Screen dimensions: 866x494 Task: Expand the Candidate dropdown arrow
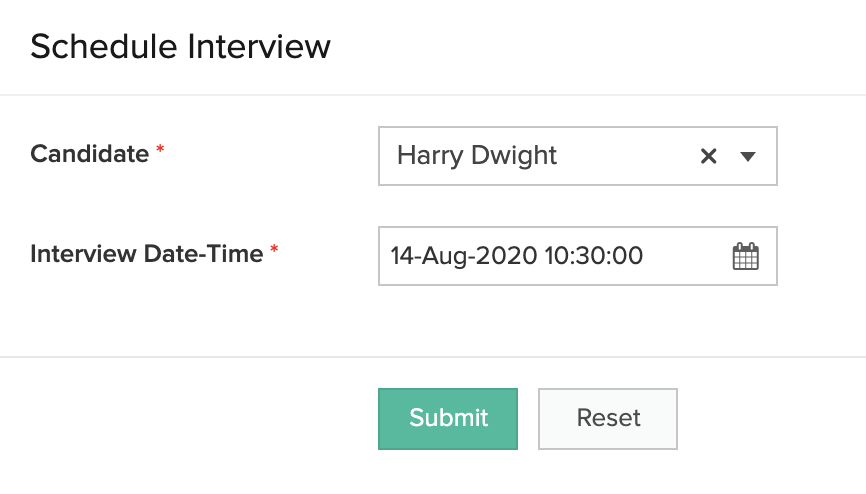[747, 156]
